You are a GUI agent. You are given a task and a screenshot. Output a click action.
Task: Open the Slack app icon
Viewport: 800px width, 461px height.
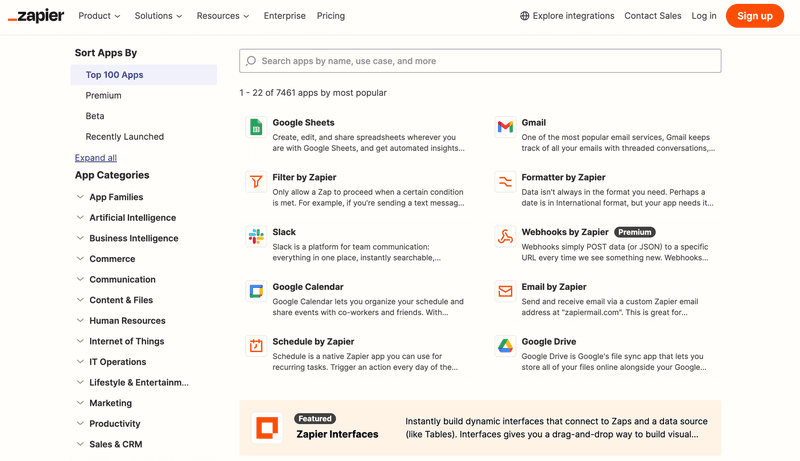point(256,237)
